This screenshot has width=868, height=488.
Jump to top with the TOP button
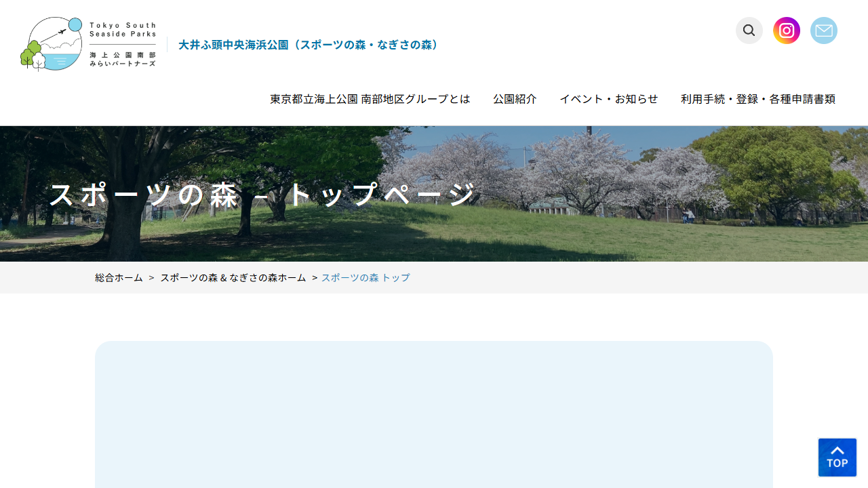coord(837,457)
